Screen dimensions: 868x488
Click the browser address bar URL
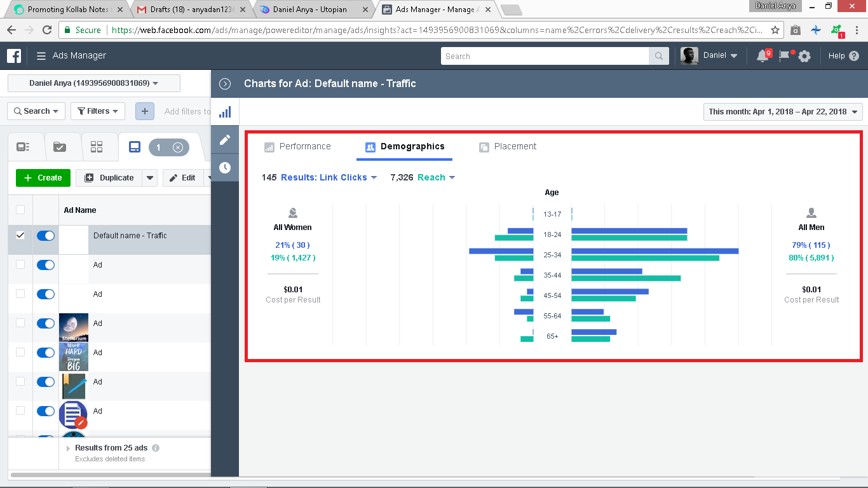tap(437, 30)
